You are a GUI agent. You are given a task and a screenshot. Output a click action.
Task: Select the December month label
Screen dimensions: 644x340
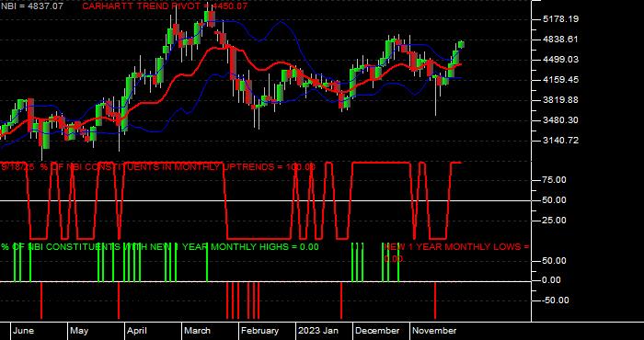(x=377, y=331)
